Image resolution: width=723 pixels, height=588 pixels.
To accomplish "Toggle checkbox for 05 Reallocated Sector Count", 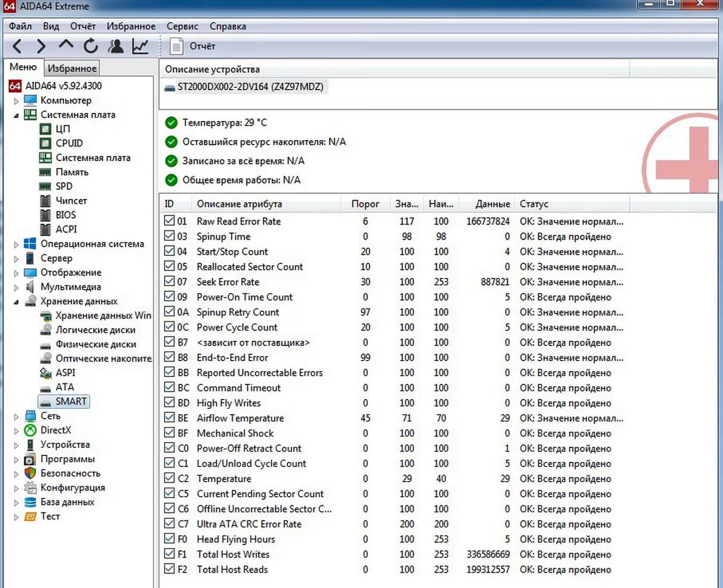I will coord(169,266).
